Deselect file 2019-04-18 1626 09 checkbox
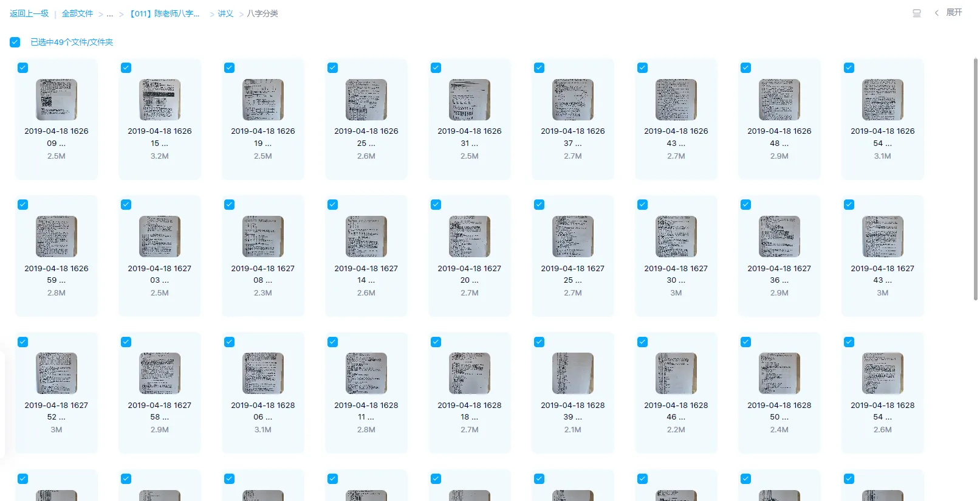 [x=23, y=68]
